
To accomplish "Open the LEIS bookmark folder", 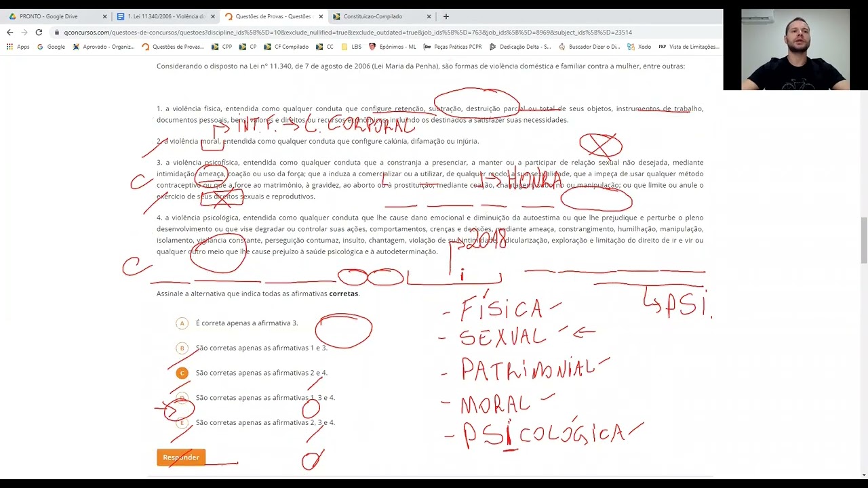I will pos(351,47).
